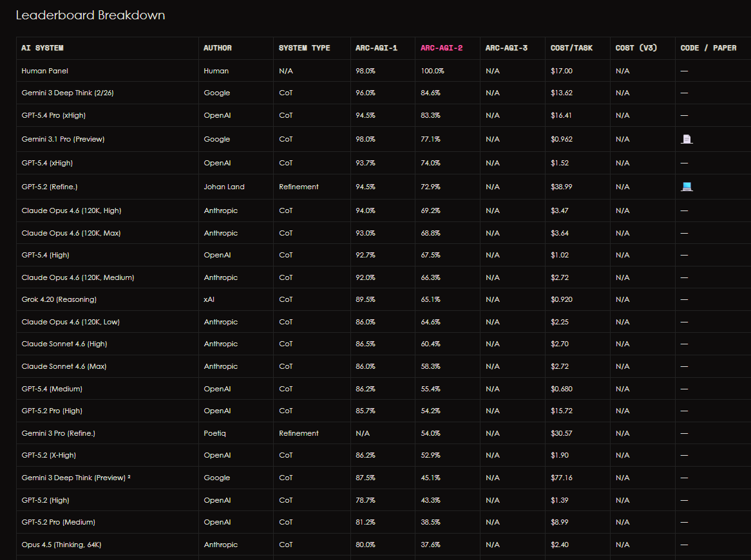This screenshot has height=560, width=751.
Task: Sort by the ARC-AGI-2 column header
Action: [441, 48]
